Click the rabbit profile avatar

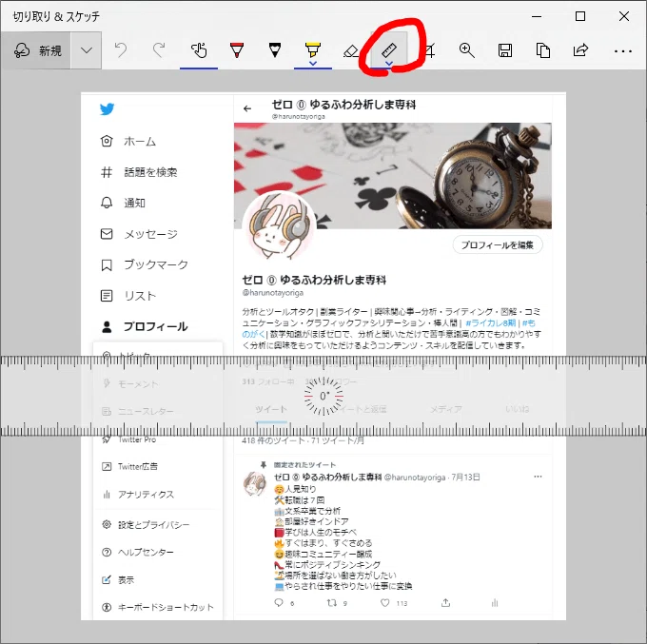tap(280, 226)
